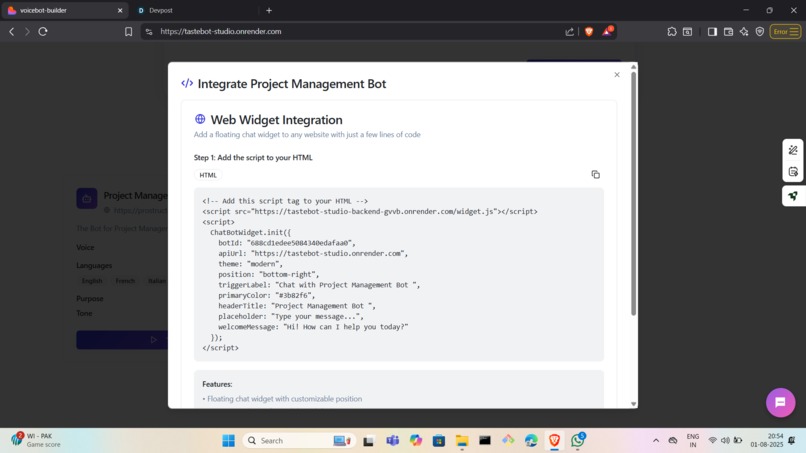Select the voicebot-builder tab
806x453 pixels.
tap(57, 10)
